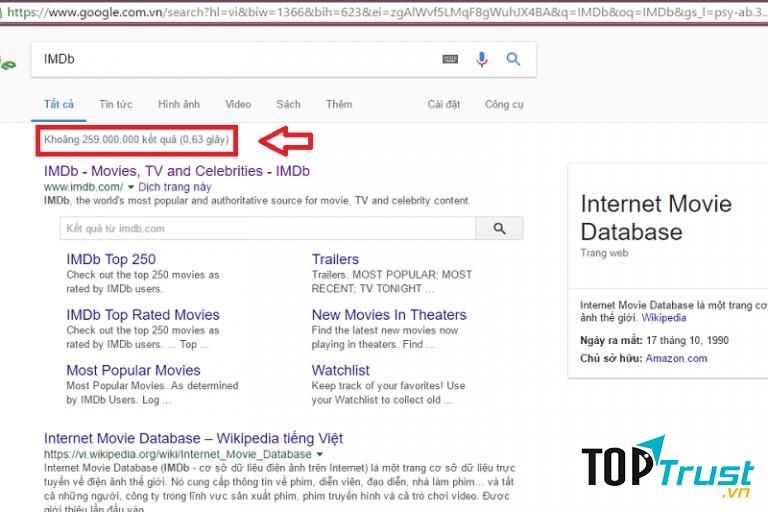The width and height of the screenshot is (768, 512).
Task: Click 'Trang web' label in knowledge panel
Action: point(604,253)
